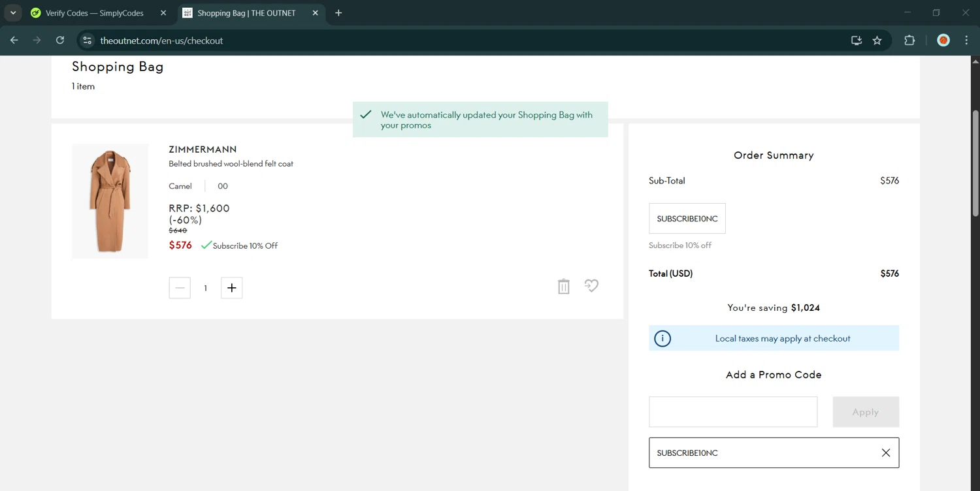
Task: Open the Chrome three-dot menu
Action: [966, 40]
